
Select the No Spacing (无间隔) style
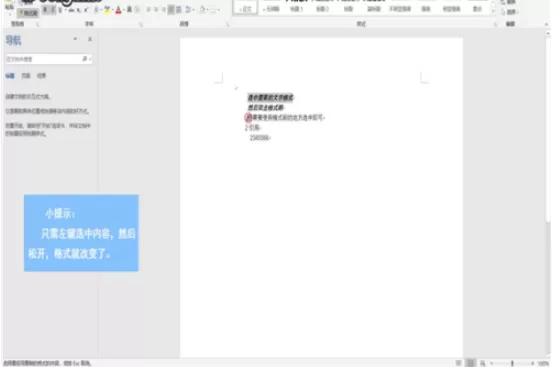(271, 7)
